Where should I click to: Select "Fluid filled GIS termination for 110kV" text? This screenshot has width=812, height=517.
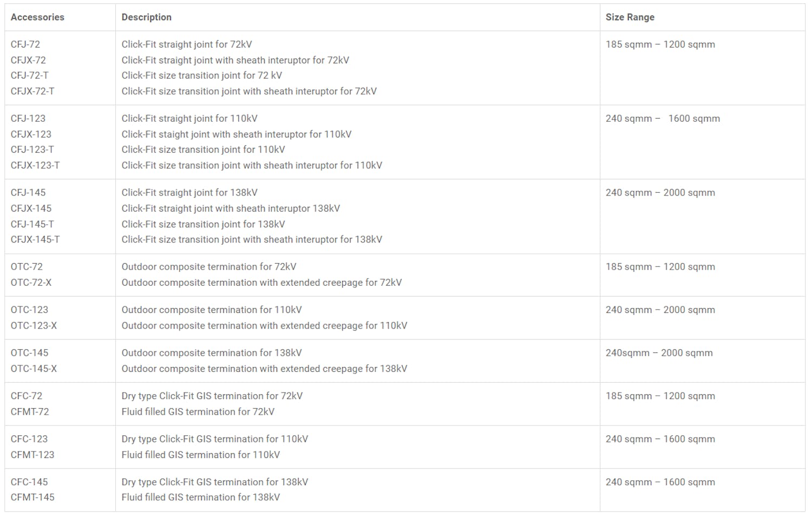click(200, 455)
